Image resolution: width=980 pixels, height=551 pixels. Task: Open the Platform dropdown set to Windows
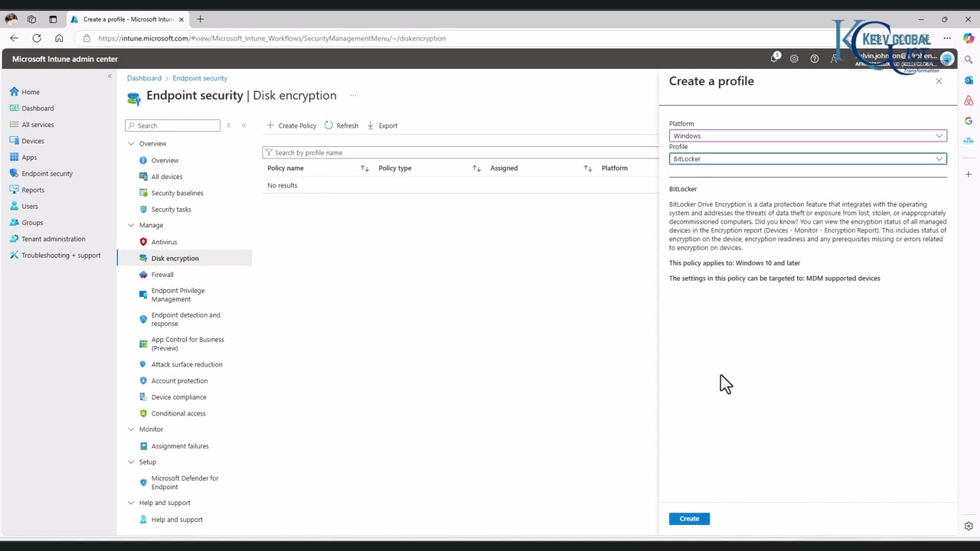click(x=808, y=135)
